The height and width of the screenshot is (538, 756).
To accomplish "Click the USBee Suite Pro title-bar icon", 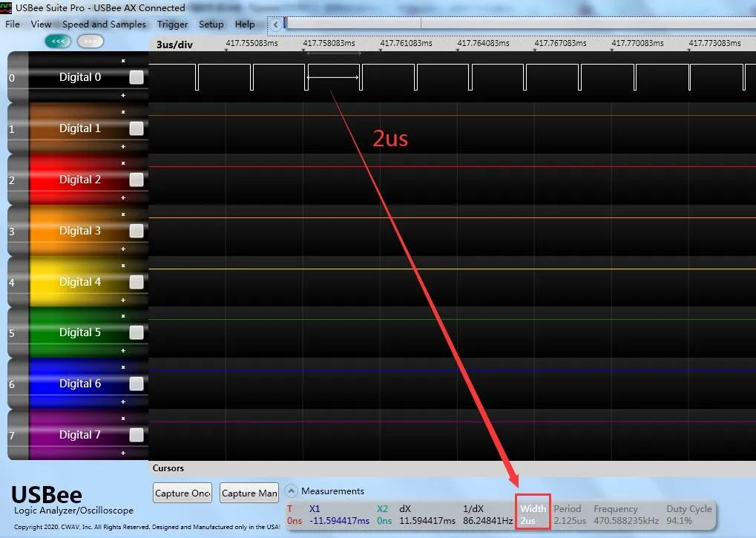I will [x=6, y=7].
